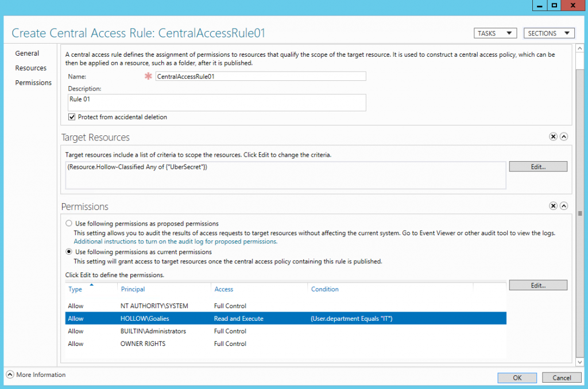588x389 pixels.
Task: Collapse Target Resources using its chevron icon
Action: 563,137
